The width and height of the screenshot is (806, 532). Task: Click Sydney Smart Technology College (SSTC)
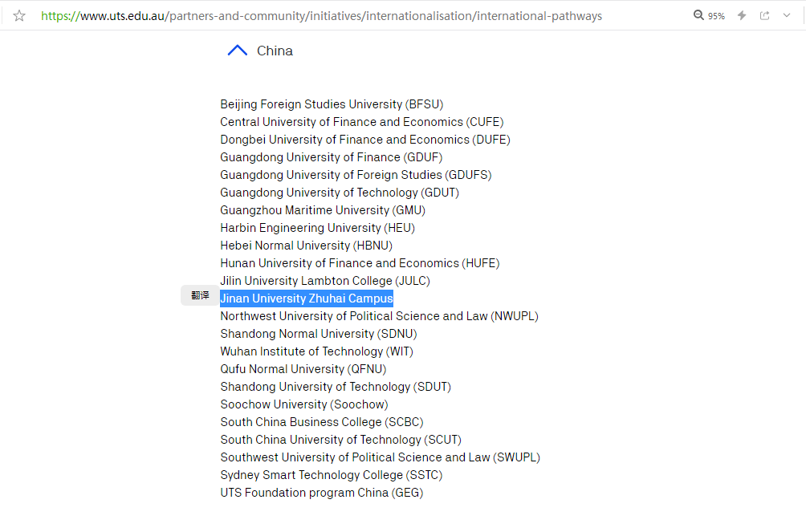tap(331, 475)
